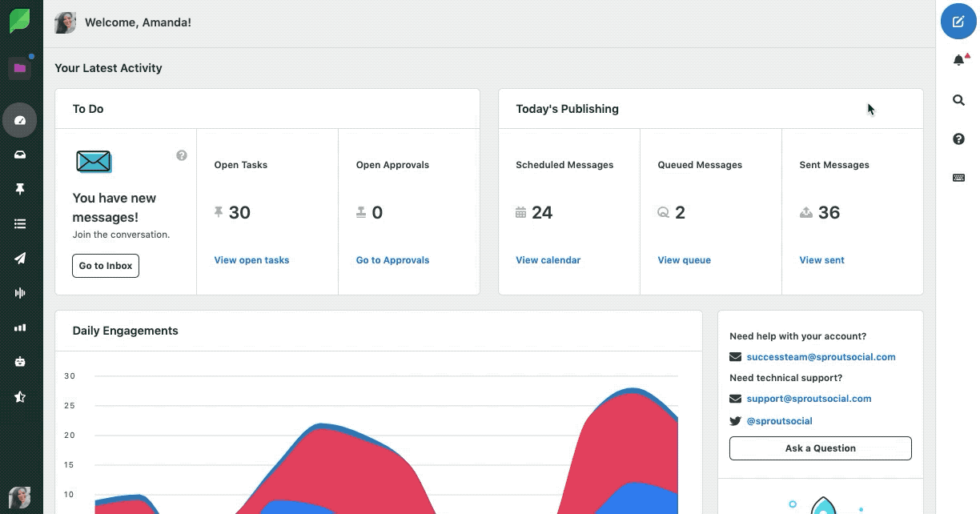Open the Go to Approvals link

click(392, 260)
